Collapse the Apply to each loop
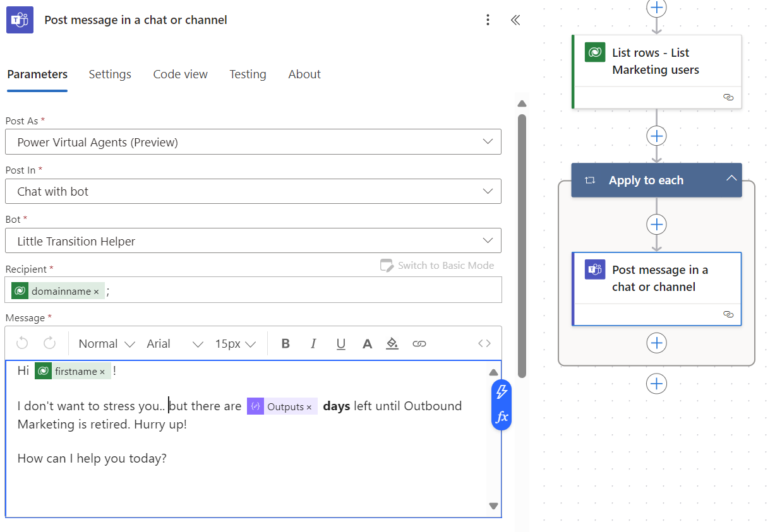The image size is (775, 532). (x=731, y=179)
